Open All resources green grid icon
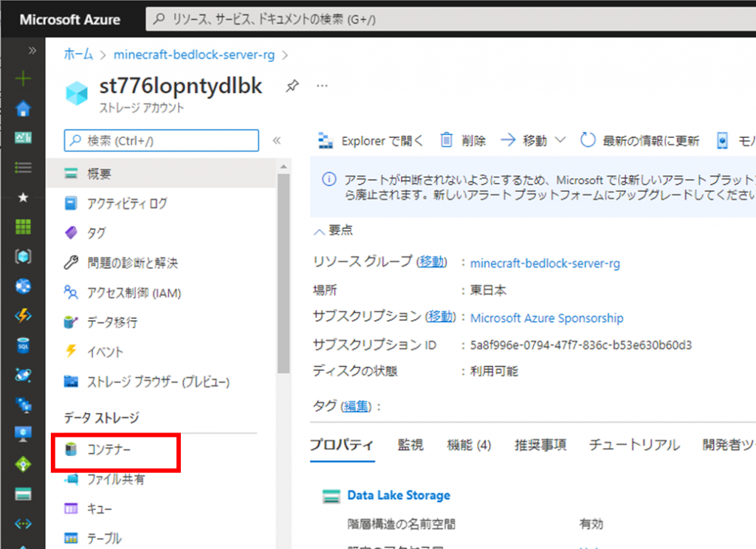Viewport: 756px width, 549px height. 23,227
